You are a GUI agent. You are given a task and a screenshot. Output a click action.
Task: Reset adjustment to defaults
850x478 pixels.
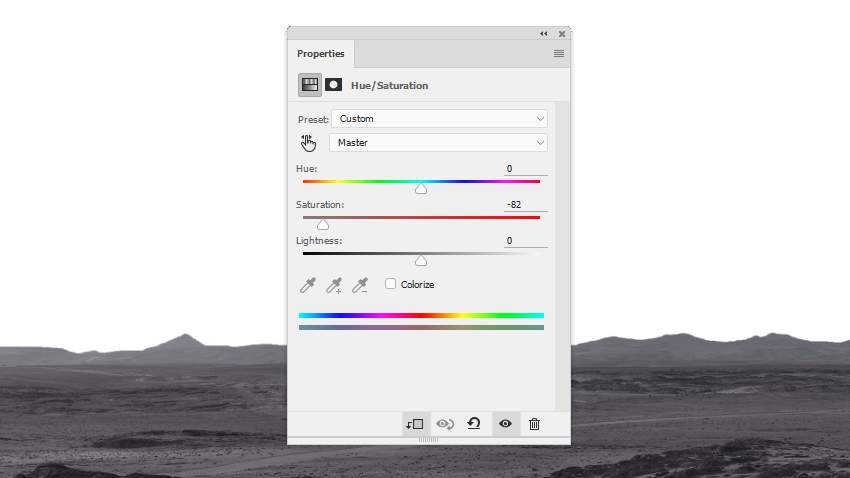(474, 423)
